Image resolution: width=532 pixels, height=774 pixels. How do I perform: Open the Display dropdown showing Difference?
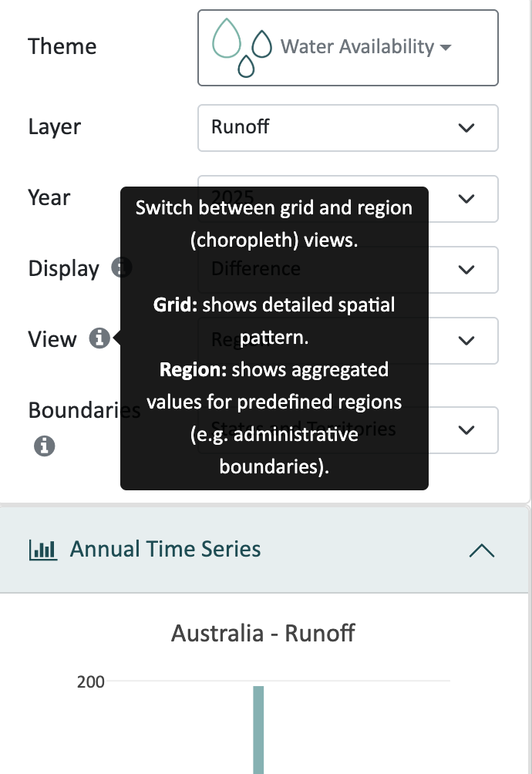coord(466,270)
